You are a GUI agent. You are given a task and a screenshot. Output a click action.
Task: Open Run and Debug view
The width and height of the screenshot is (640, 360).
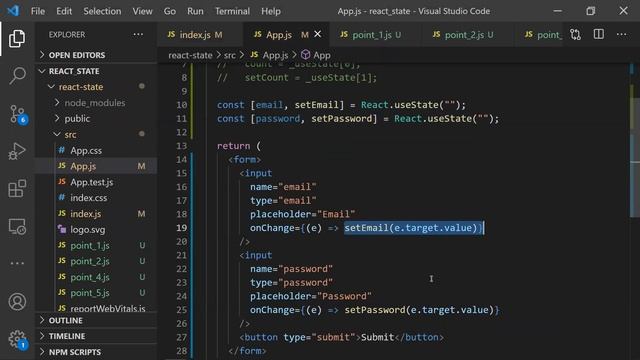[17, 151]
